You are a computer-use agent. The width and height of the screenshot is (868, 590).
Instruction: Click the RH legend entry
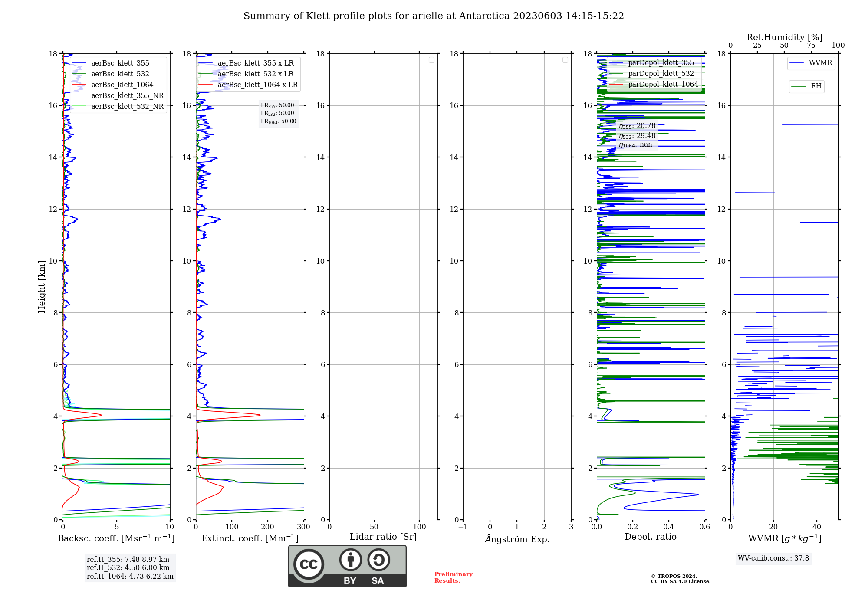pos(806,86)
